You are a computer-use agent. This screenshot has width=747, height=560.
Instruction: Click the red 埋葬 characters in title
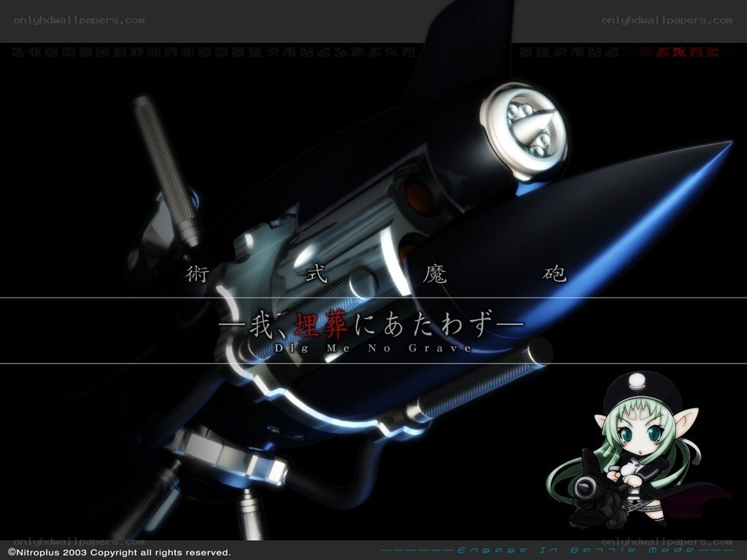click(321, 324)
